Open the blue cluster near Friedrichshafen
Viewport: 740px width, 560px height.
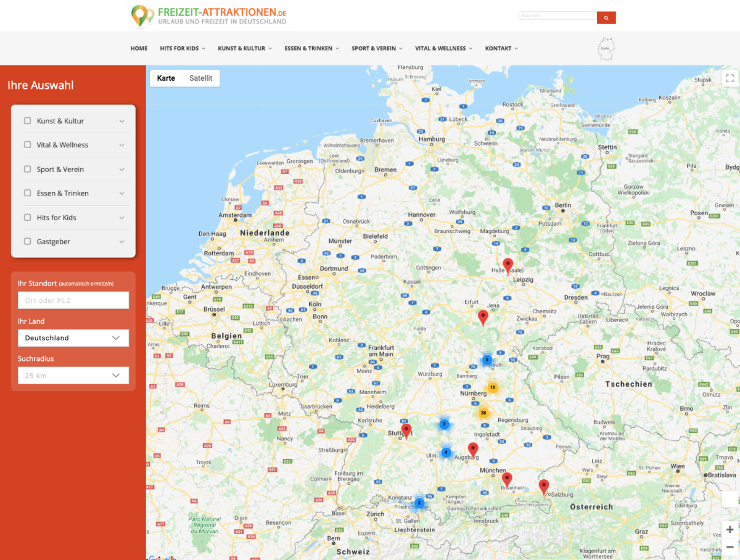(419, 503)
